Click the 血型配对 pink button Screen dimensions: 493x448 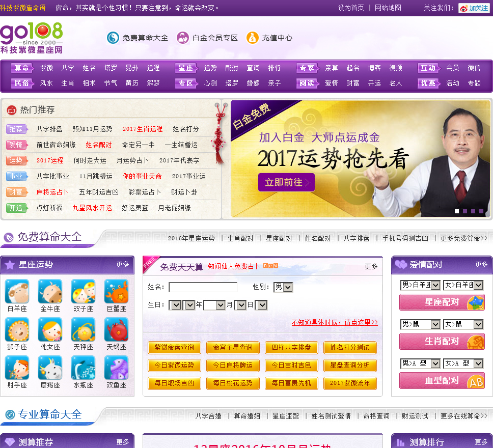442,381
